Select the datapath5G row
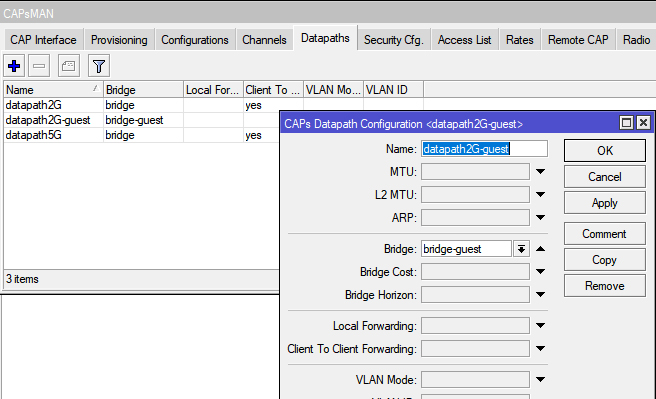 point(141,135)
